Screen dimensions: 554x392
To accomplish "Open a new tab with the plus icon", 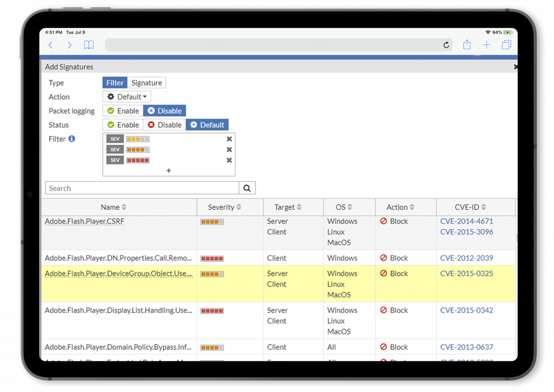I will pyautogui.click(x=486, y=45).
